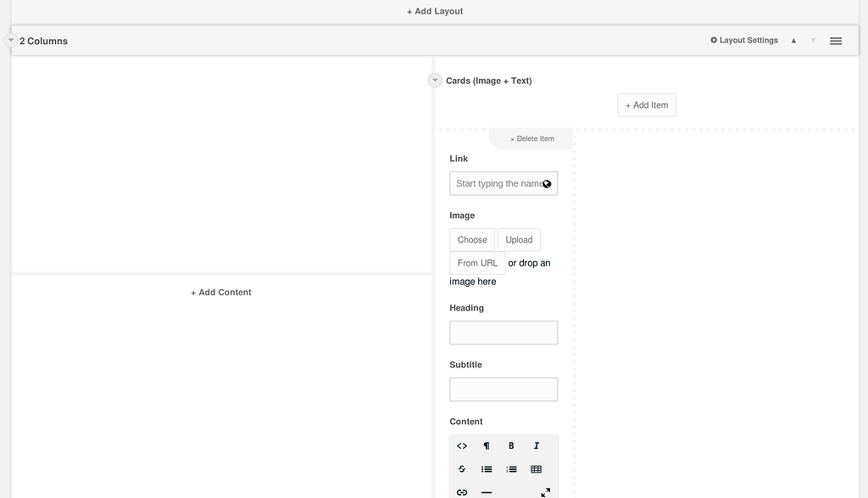Click globe icon in Link field

pyautogui.click(x=547, y=184)
